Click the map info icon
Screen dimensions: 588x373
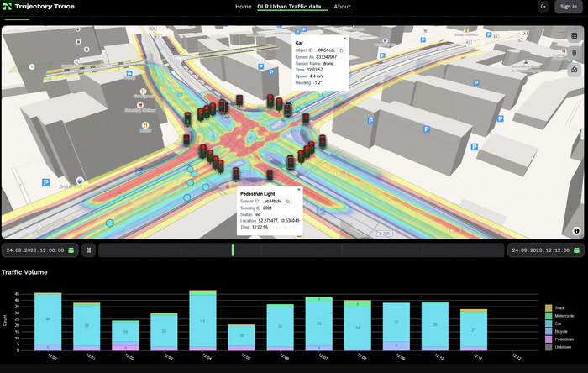(x=576, y=230)
